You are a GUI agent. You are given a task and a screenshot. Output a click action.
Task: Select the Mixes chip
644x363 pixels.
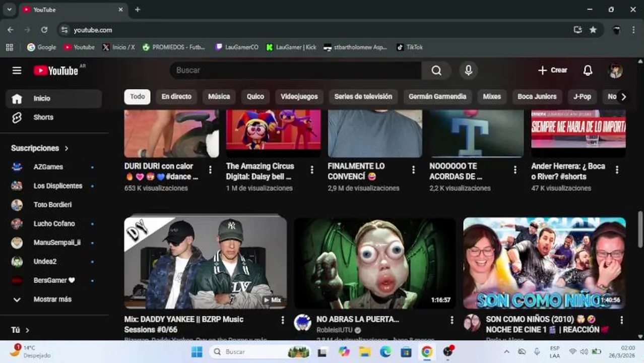(x=492, y=97)
